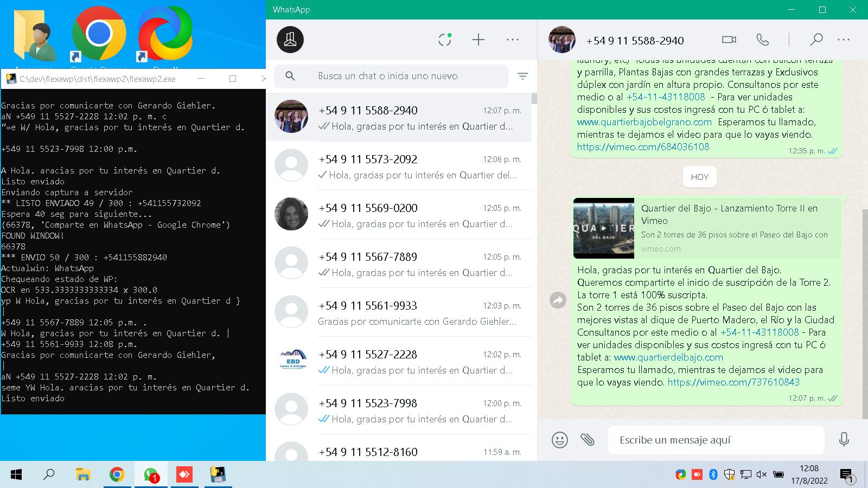Start a video call with +54 9 11 5588-2940

(x=729, y=40)
